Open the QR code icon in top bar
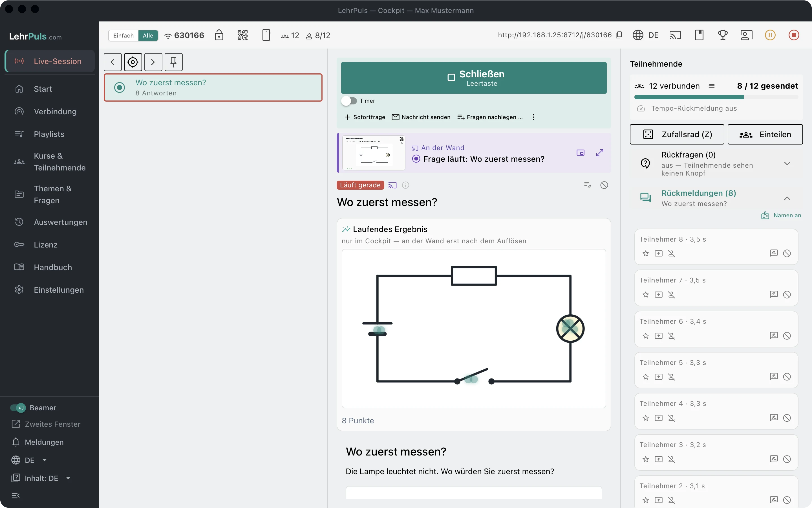The height and width of the screenshot is (508, 812). (x=242, y=35)
